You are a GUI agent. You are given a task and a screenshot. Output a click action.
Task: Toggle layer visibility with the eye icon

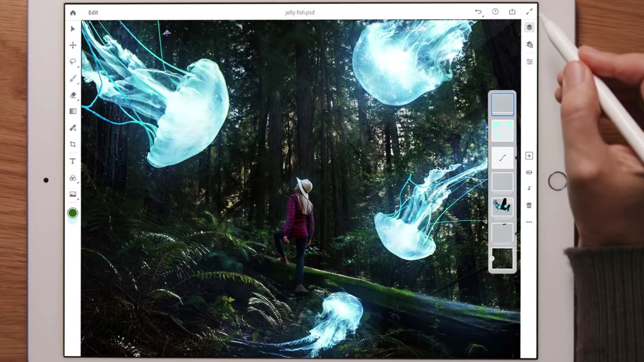(529, 172)
